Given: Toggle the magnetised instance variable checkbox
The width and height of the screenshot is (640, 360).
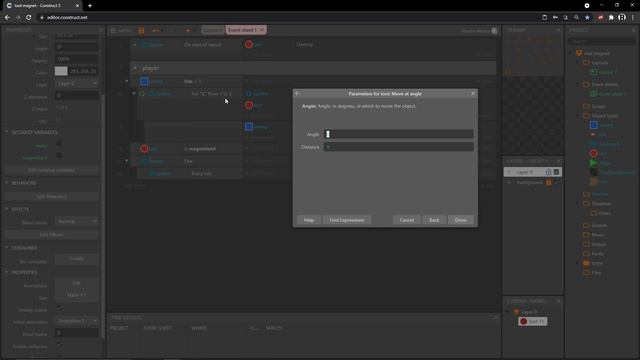Looking at the screenshot, I should [59, 156].
